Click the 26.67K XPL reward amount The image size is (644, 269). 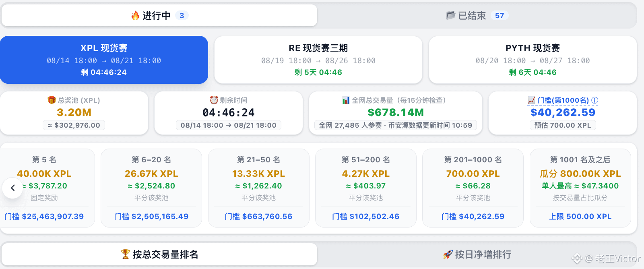click(151, 174)
